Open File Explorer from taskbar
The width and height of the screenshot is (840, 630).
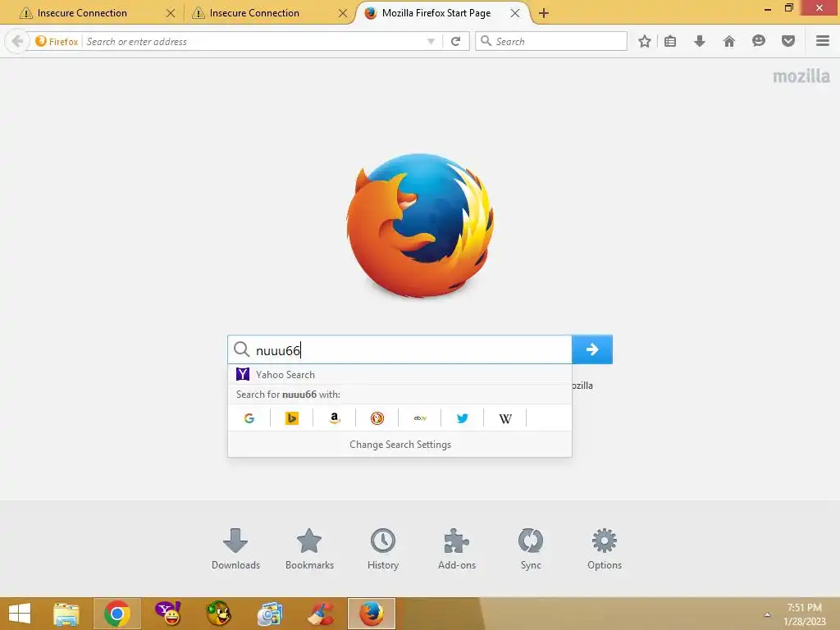(x=66, y=614)
